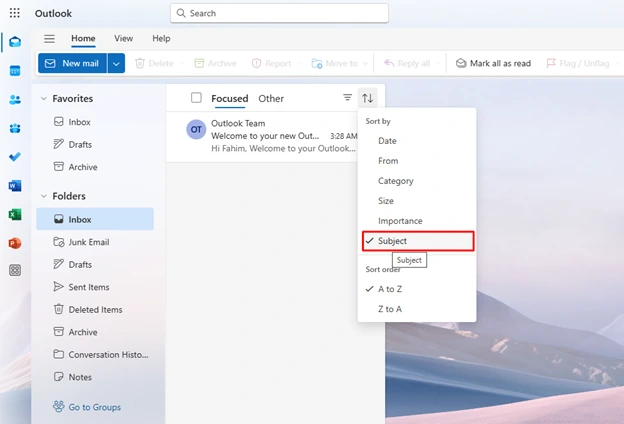Select the Subject sort option

tap(418, 241)
